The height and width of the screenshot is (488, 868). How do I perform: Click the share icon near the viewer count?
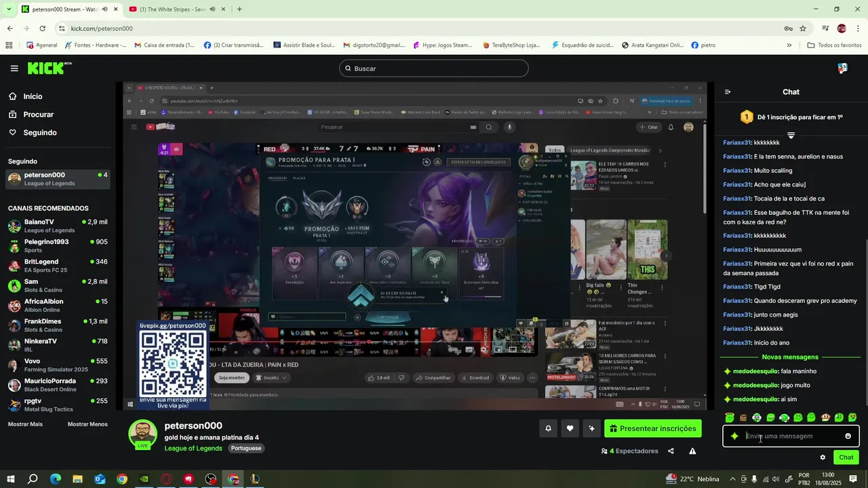coord(671,451)
